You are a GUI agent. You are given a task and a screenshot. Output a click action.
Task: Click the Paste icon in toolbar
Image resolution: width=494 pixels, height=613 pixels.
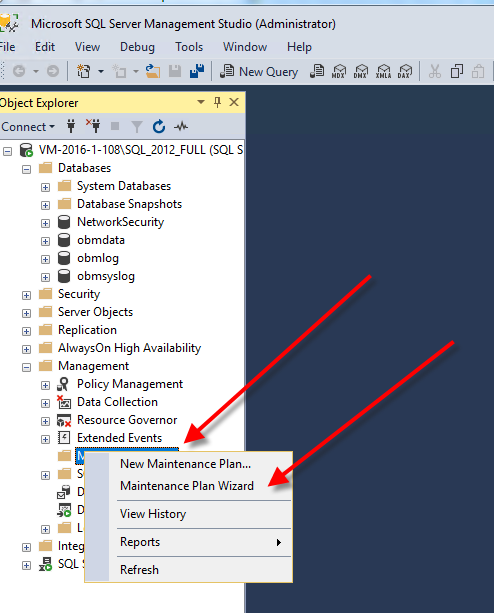[478, 72]
